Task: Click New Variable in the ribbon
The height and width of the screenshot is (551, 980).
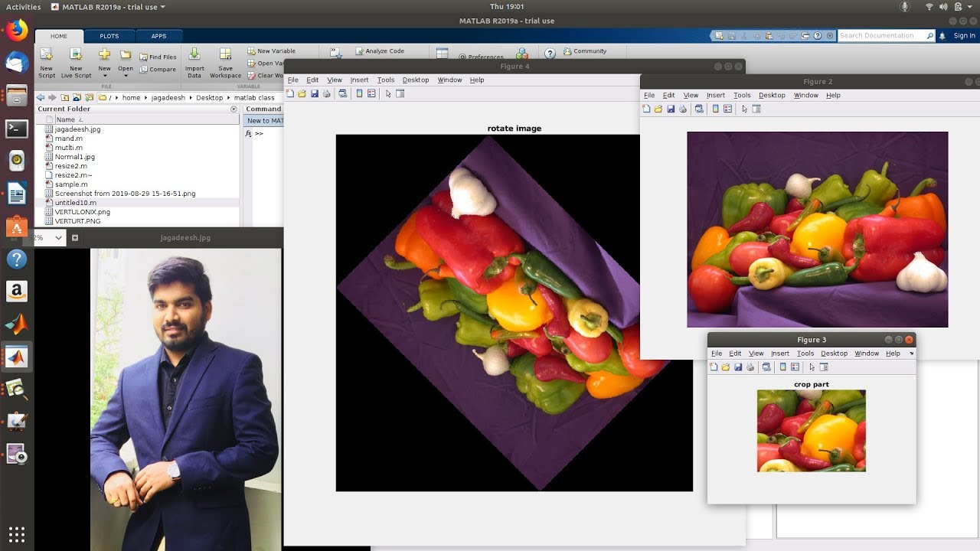Action: pos(271,51)
